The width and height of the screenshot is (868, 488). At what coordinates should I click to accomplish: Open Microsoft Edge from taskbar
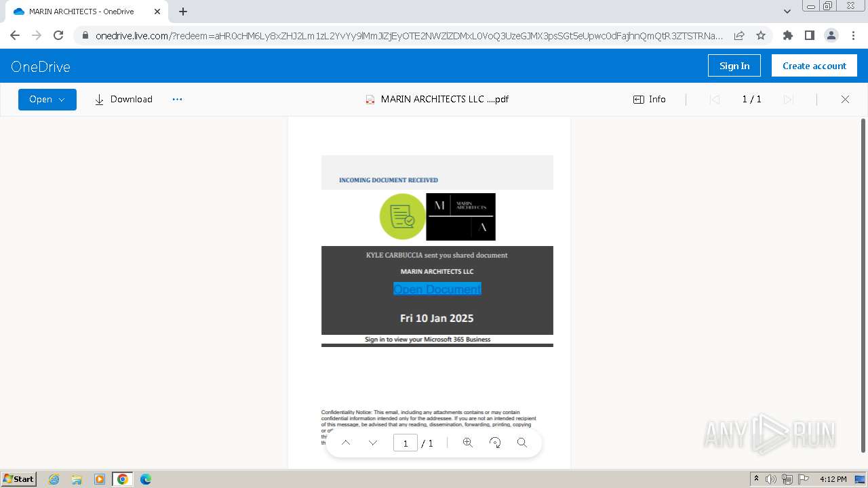click(145, 479)
